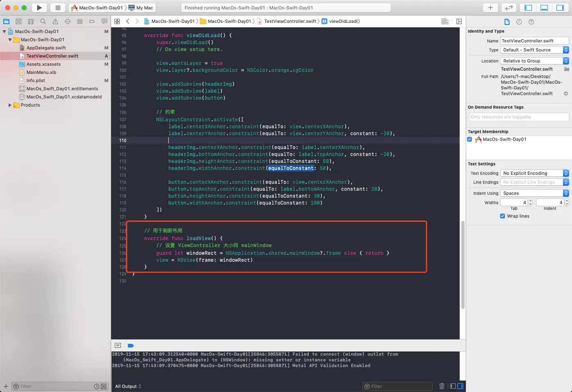Open the Type dropdown showing Default - Swift Source
The height and width of the screenshot is (392, 572).
pyautogui.click(x=534, y=50)
